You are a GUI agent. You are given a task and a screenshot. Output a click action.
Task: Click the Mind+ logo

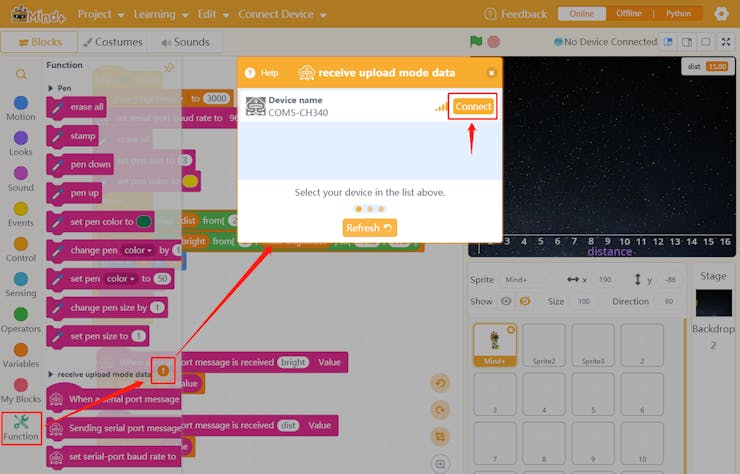tap(38, 14)
